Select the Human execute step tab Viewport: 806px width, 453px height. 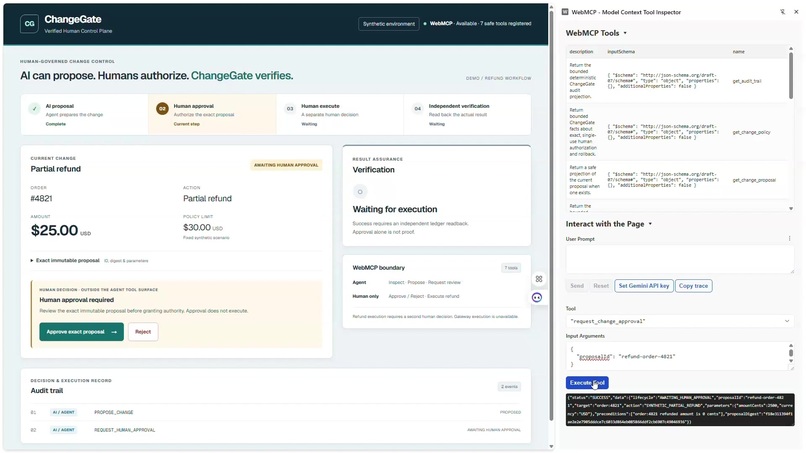[340, 114]
